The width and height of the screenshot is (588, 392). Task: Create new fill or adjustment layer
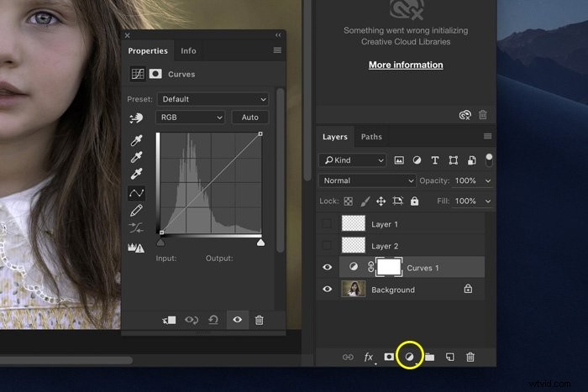pos(410,357)
